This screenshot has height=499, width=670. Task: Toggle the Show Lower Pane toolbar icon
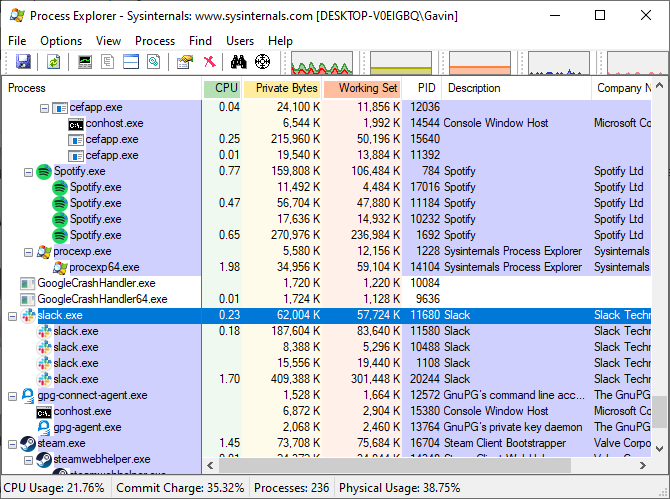(x=131, y=62)
